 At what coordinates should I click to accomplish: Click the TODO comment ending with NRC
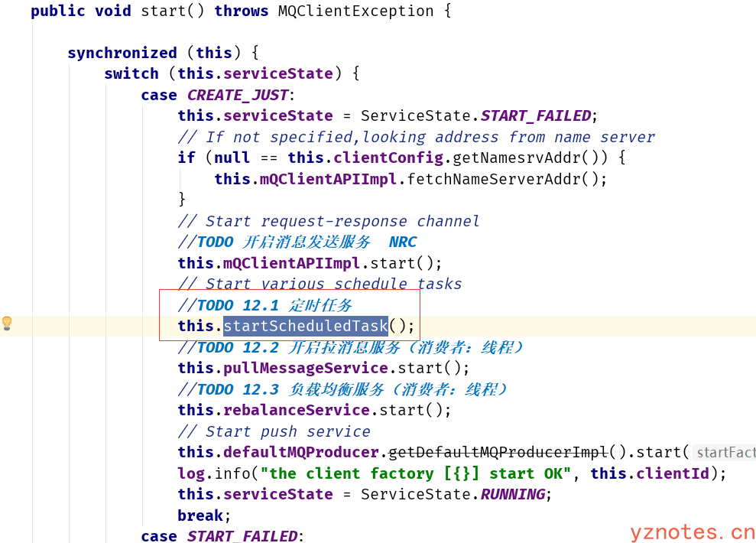click(297, 242)
